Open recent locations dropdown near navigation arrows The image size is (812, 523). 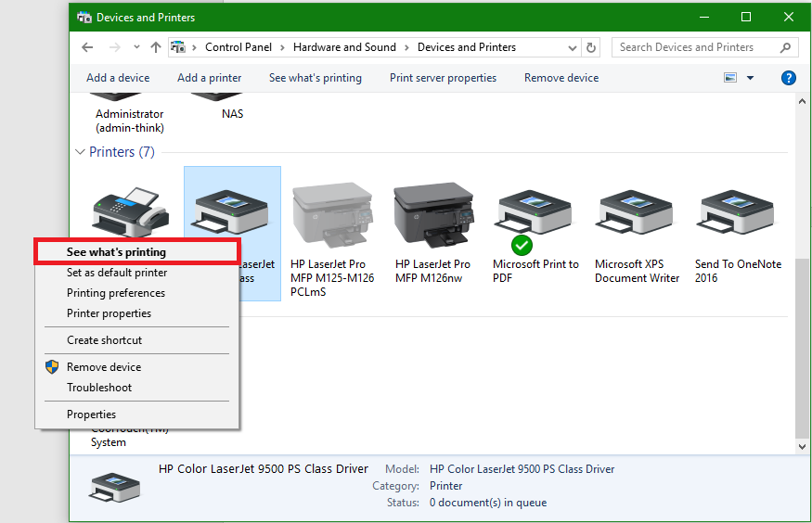tap(136, 47)
